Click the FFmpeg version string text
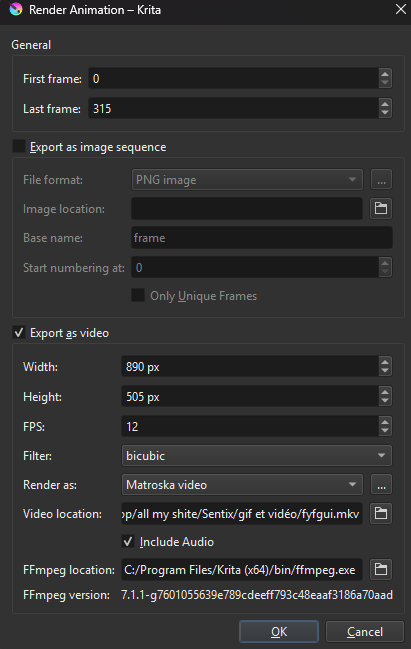 click(257, 595)
